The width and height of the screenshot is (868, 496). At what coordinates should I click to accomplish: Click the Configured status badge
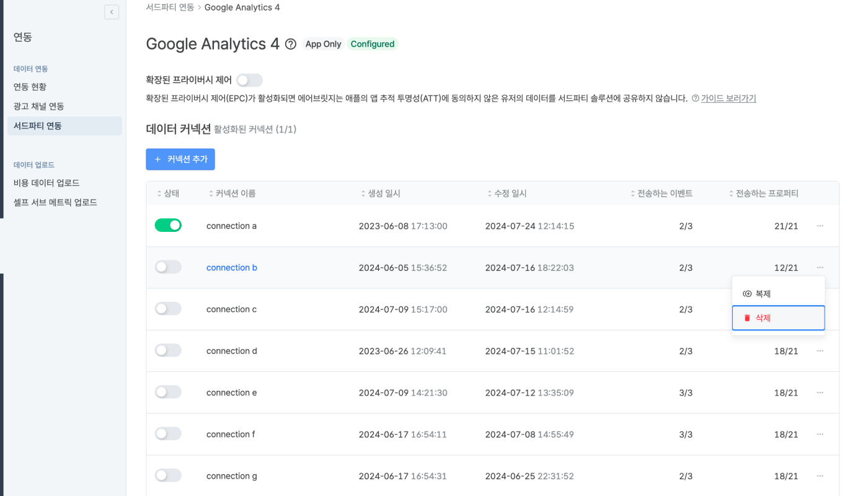click(373, 44)
